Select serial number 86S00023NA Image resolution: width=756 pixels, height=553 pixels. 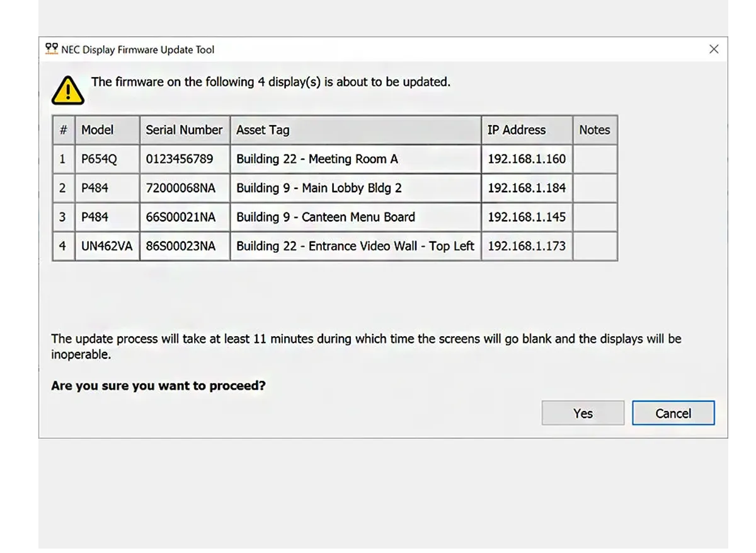pyautogui.click(x=185, y=246)
